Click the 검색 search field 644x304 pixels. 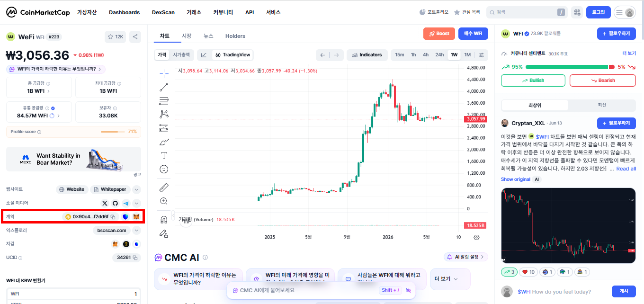(x=527, y=12)
